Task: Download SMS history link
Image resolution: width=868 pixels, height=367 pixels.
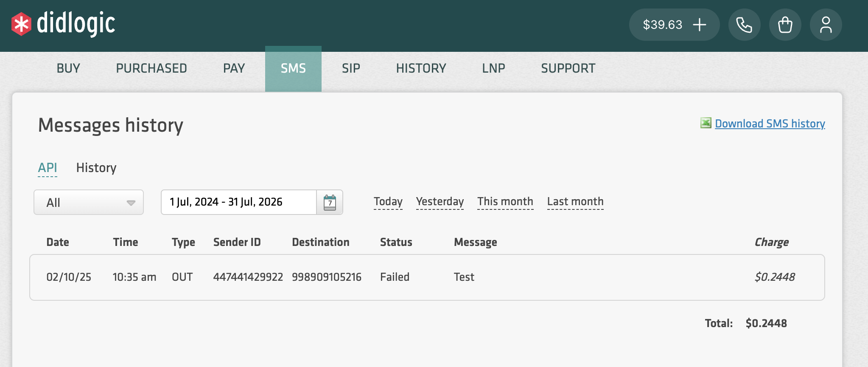Action: tap(770, 124)
